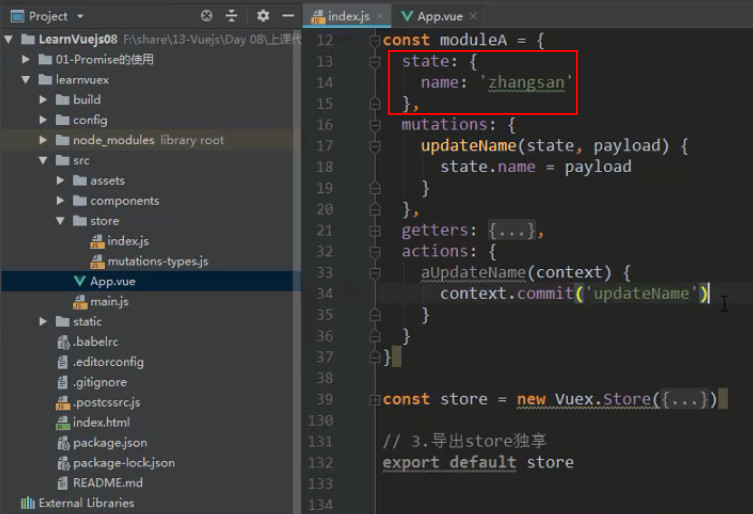Fold aUpdateName function at line 33

(375, 273)
